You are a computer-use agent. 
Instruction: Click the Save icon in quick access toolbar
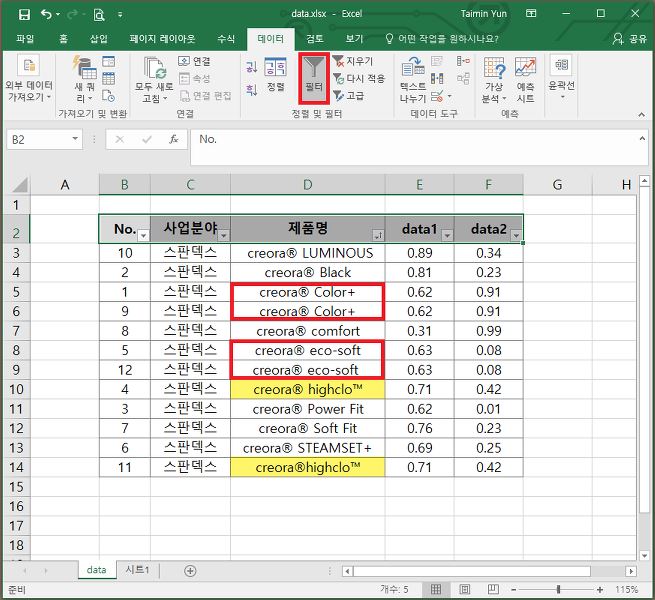click(24, 15)
